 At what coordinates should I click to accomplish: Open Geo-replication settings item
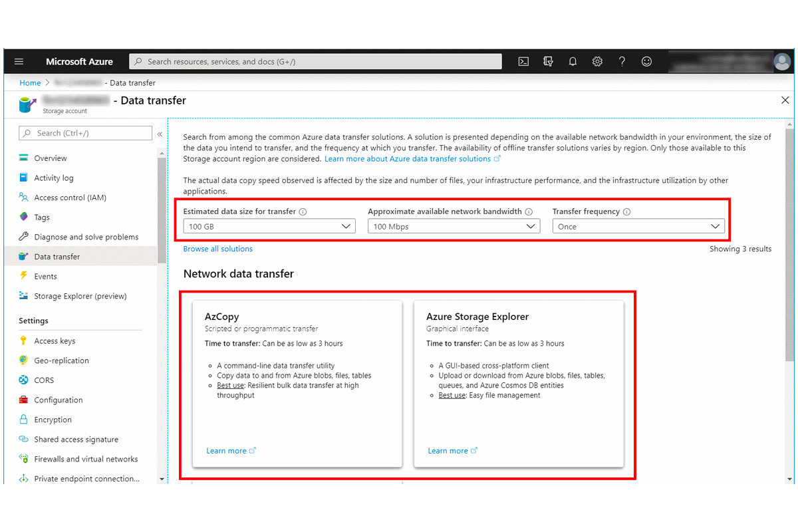(x=61, y=360)
